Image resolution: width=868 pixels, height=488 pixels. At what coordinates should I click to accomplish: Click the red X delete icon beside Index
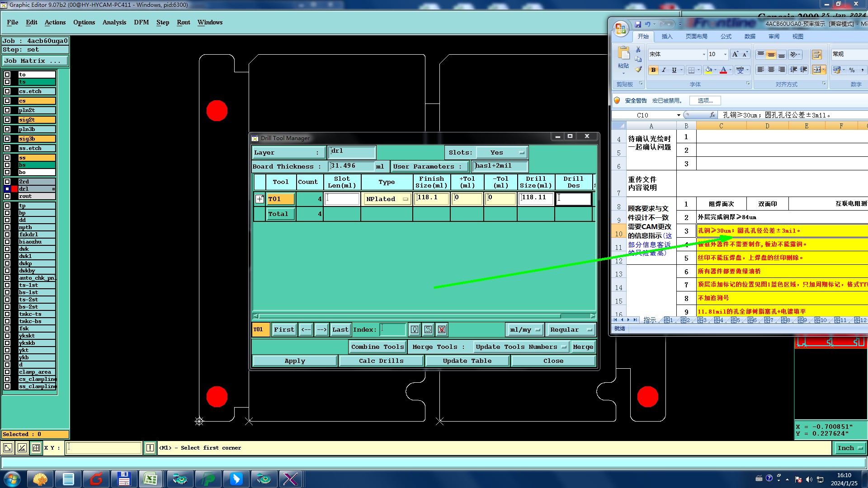click(x=442, y=330)
